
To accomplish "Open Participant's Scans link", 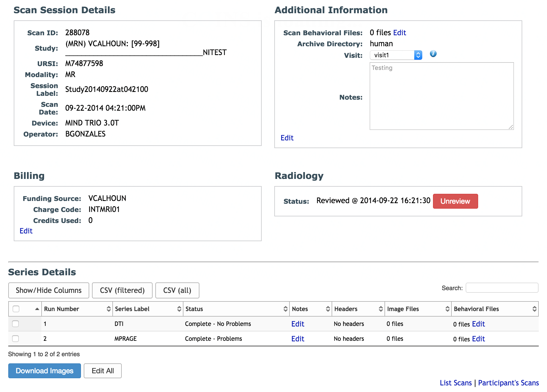I will 508,383.
